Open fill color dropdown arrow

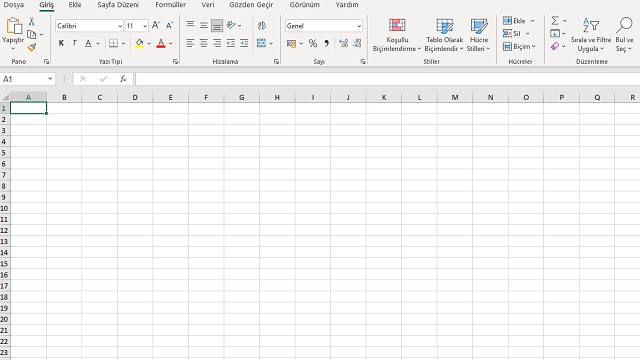149,43
